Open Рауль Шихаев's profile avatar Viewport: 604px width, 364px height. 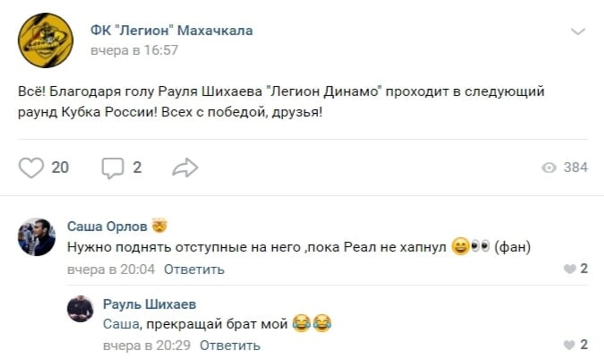[x=80, y=309]
